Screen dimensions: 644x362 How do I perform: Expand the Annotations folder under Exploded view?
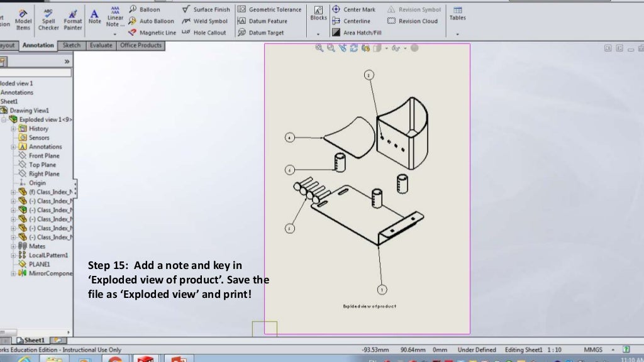(13, 146)
